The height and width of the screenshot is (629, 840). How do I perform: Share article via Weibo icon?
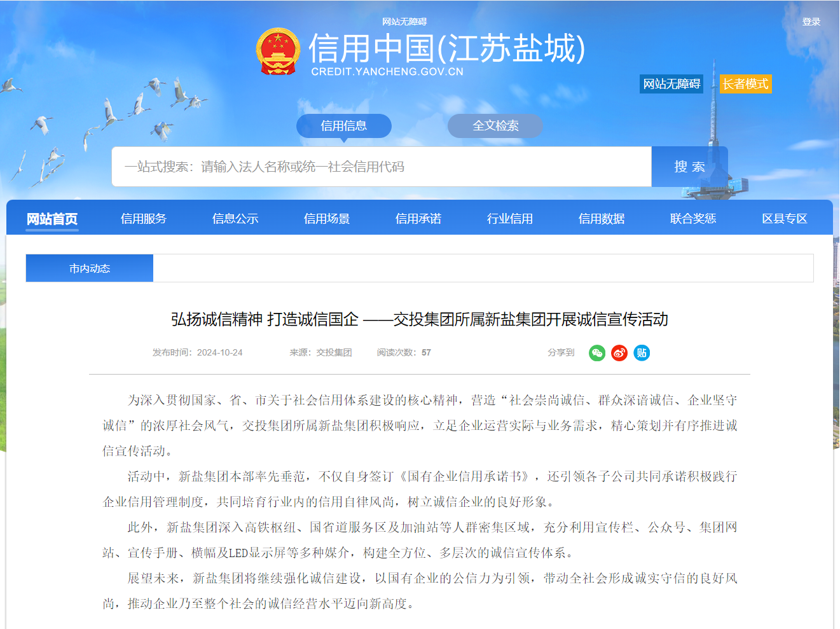click(x=619, y=353)
